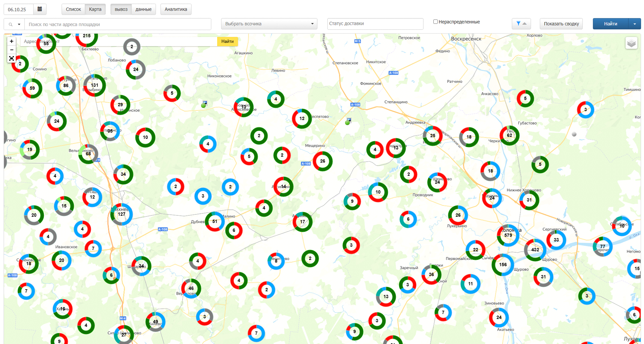The image size is (644, 344).
Task: Switch to the Аналитика tab
Action: 176,9
